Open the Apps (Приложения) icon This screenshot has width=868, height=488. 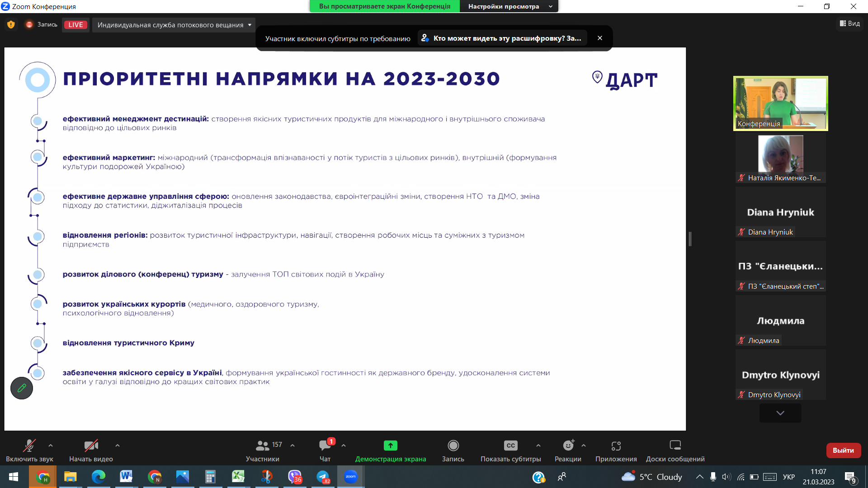pyautogui.click(x=616, y=446)
